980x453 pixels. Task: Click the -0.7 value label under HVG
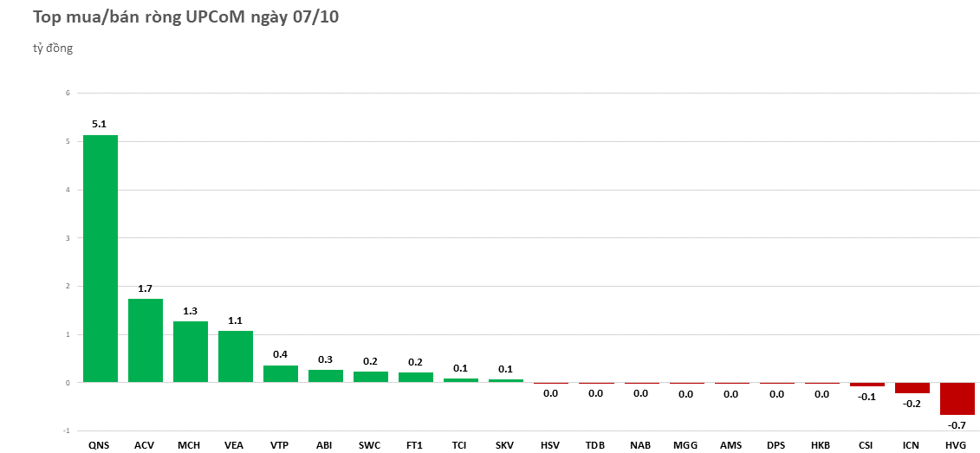[957, 425]
